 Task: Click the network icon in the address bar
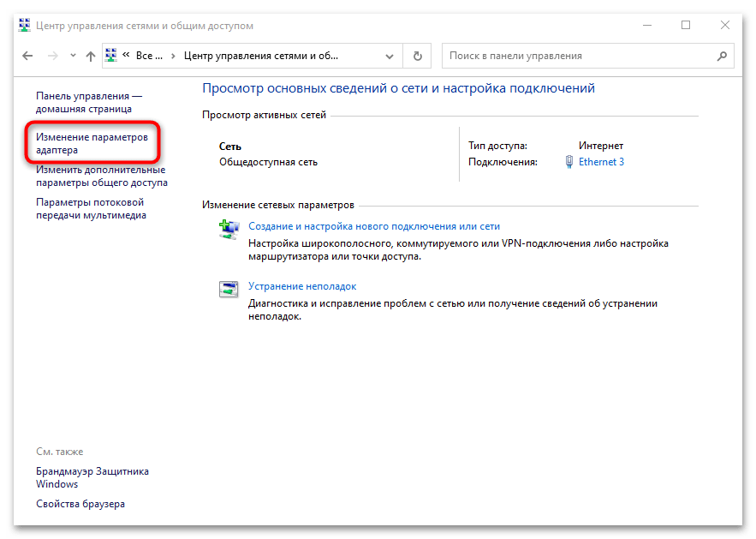click(111, 56)
